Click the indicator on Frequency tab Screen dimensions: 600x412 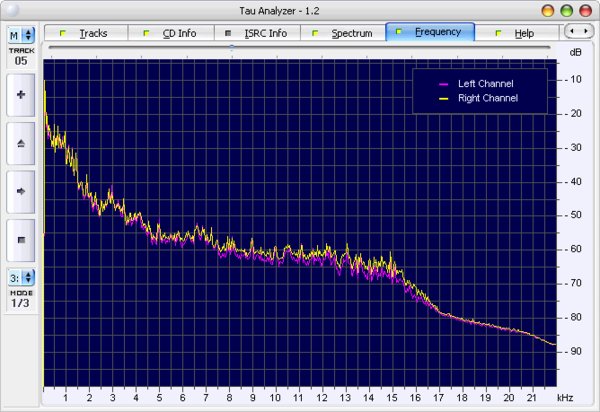point(399,32)
